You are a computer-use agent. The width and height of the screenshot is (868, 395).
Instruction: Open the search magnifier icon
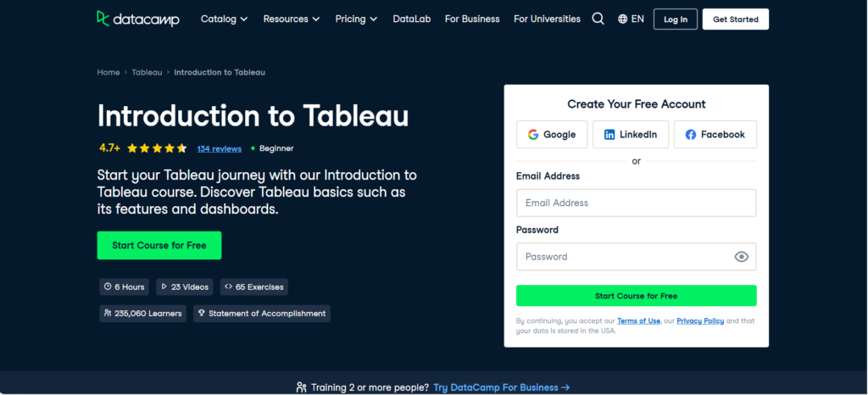(598, 19)
